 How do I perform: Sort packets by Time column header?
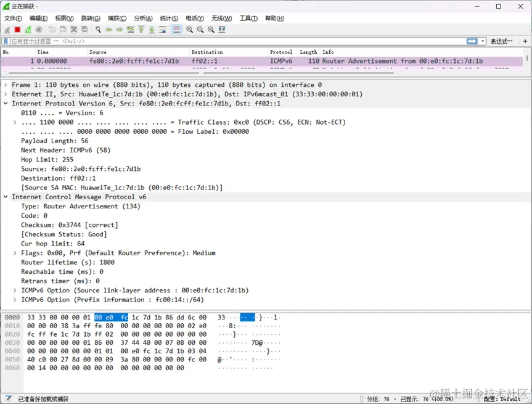[x=61, y=52]
